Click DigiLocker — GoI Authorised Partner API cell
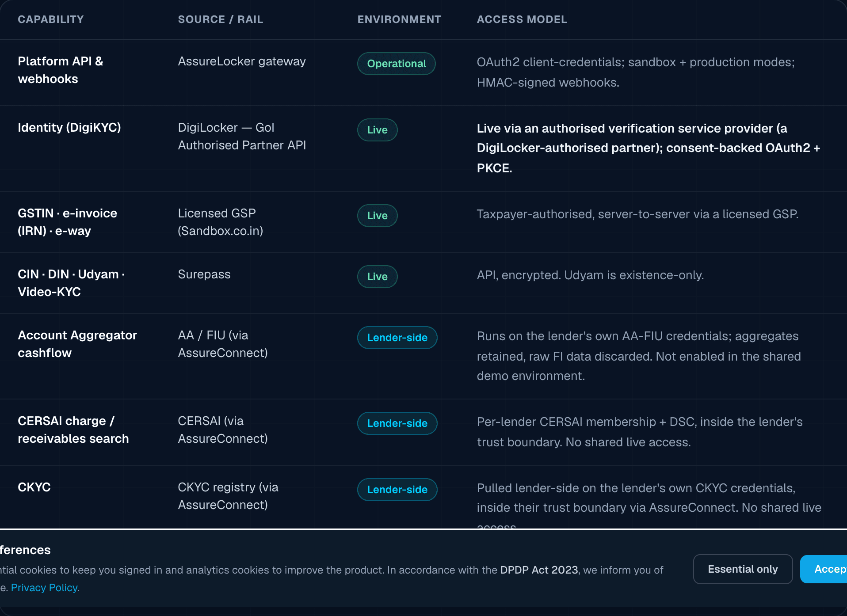Viewport: 847px width, 616px height. click(x=242, y=136)
